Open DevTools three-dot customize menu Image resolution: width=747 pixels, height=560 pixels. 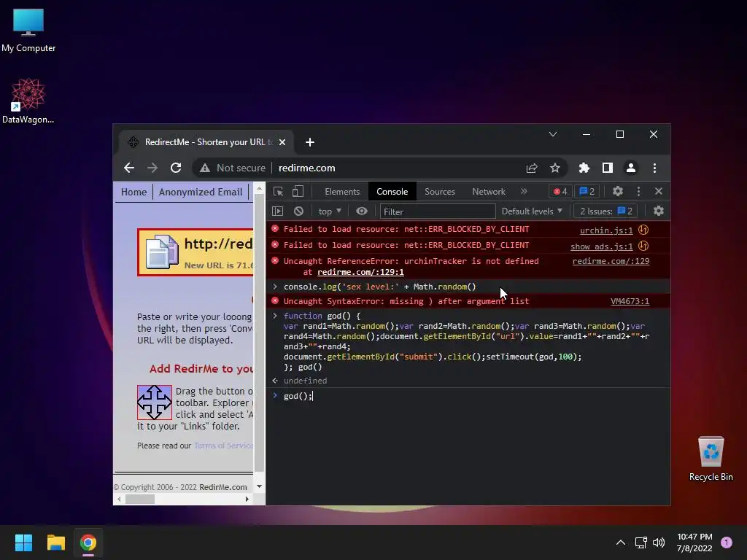coord(638,192)
